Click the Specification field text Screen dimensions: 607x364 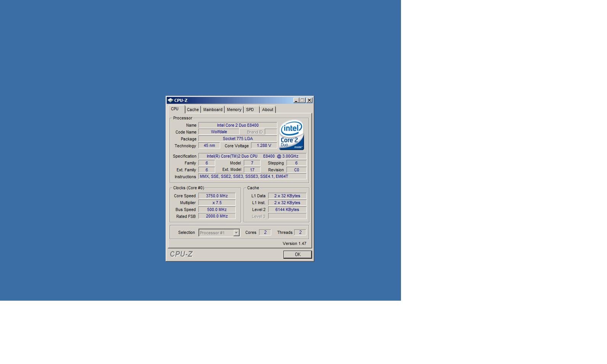pyautogui.click(x=252, y=156)
